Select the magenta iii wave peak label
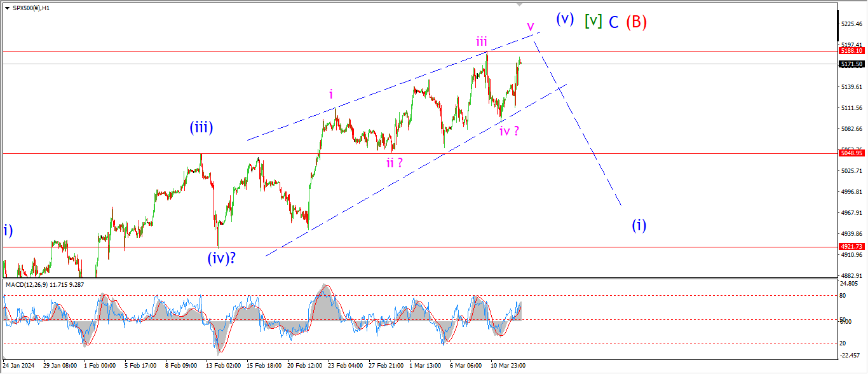The height and width of the screenshot is (374, 868). pos(482,41)
